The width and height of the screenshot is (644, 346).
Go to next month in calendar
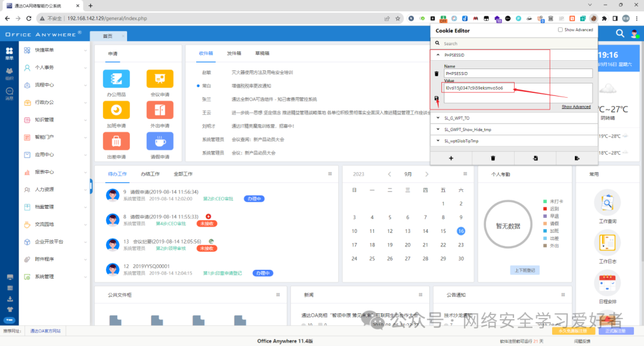pos(427,174)
